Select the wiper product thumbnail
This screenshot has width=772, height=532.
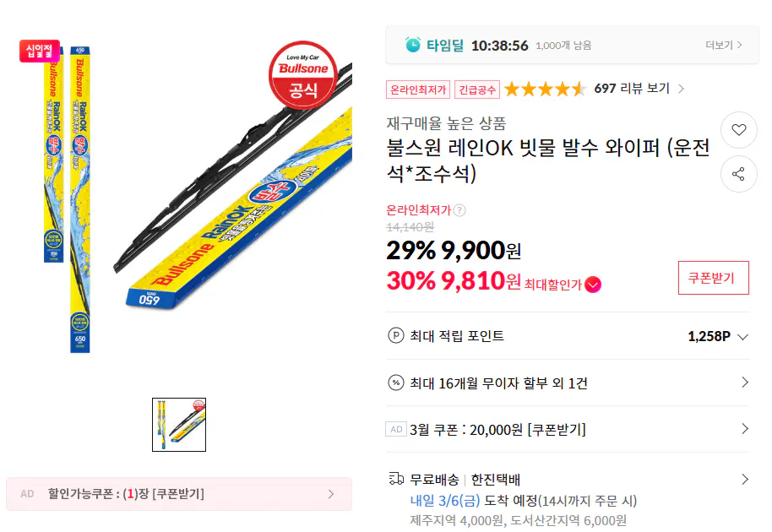pyautogui.click(x=179, y=424)
